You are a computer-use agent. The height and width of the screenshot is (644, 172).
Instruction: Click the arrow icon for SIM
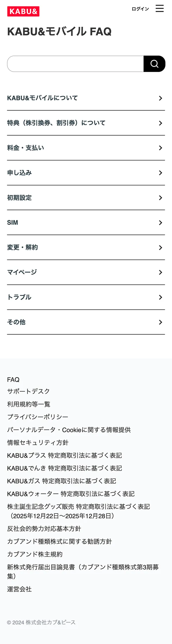point(160,223)
